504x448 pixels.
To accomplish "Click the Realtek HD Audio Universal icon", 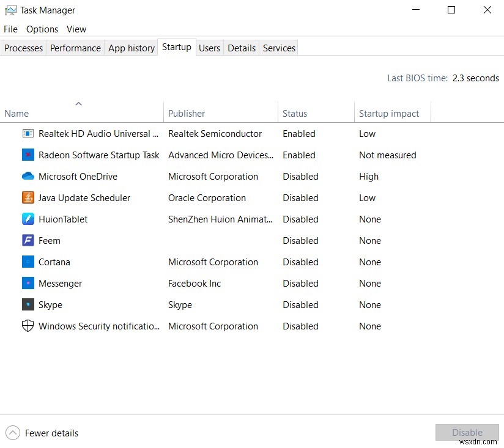I will 28,133.
